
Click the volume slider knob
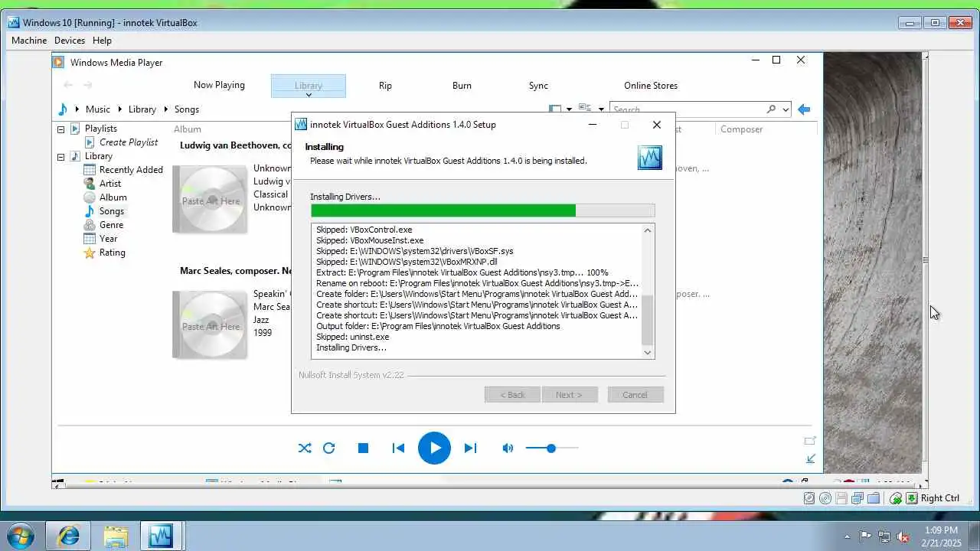pyautogui.click(x=550, y=448)
